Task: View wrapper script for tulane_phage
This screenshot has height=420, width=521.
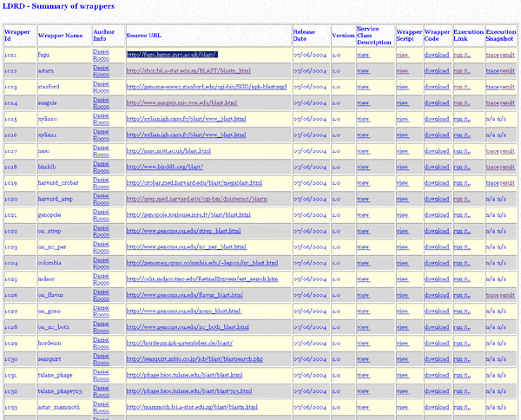Action: [x=402, y=374]
